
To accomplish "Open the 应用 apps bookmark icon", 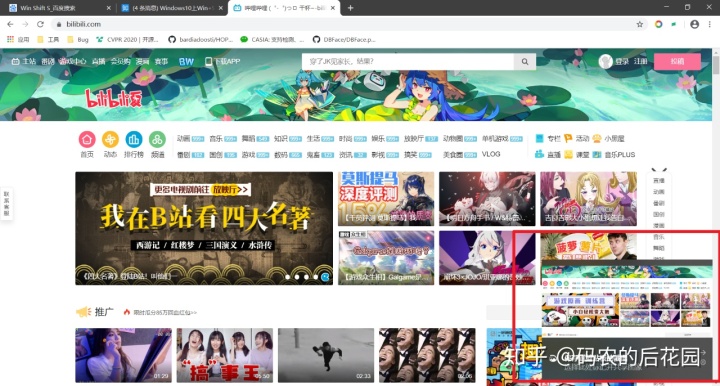I will 10,39.
